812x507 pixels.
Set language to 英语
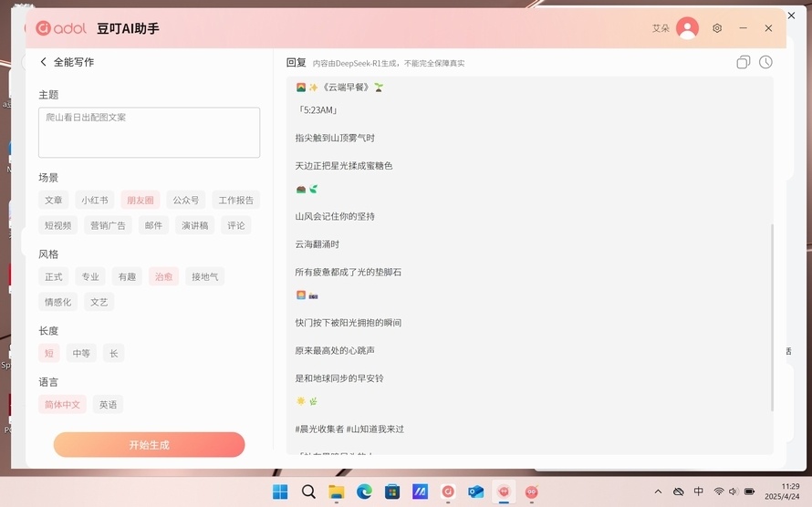[x=108, y=405]
